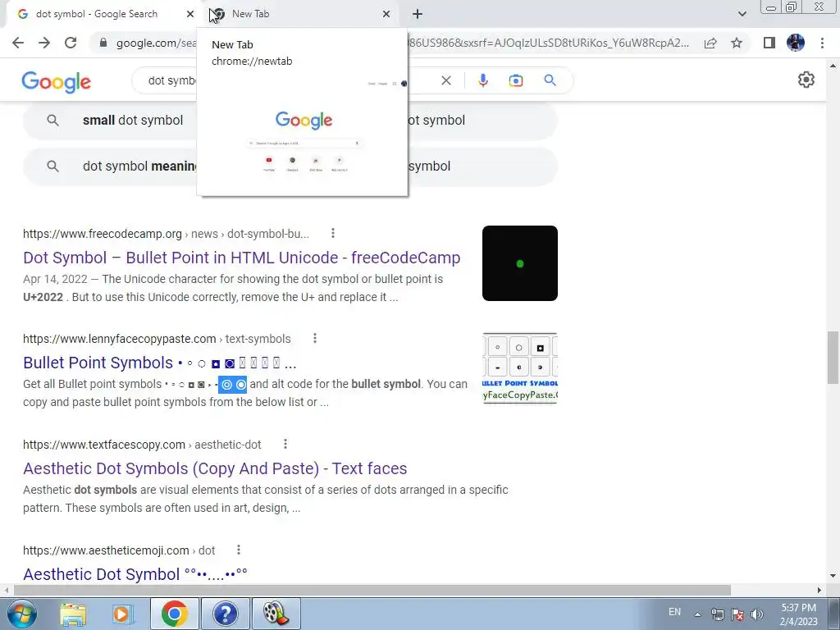Image resolution: width=840 pixels, height=630 pixels.
Task: Bookmark this page with the star icon
Action: point(737,43)
